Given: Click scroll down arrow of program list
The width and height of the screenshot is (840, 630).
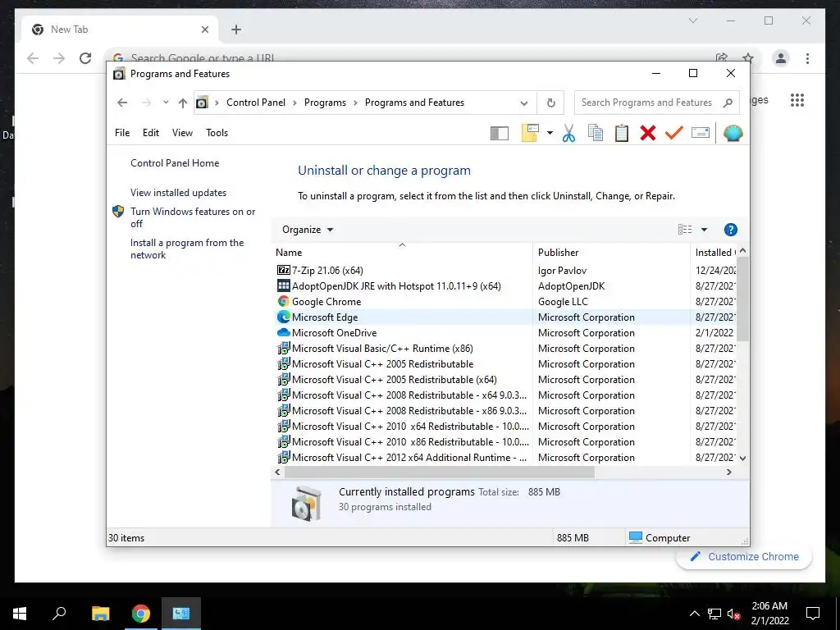Looking at the screenshot, I should [742, 458].
